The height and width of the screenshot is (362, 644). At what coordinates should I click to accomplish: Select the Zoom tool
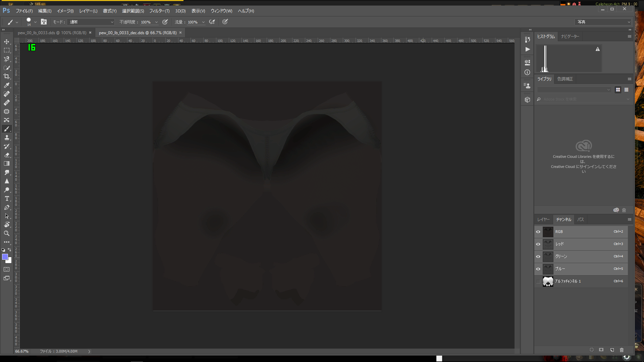point(6,233)
